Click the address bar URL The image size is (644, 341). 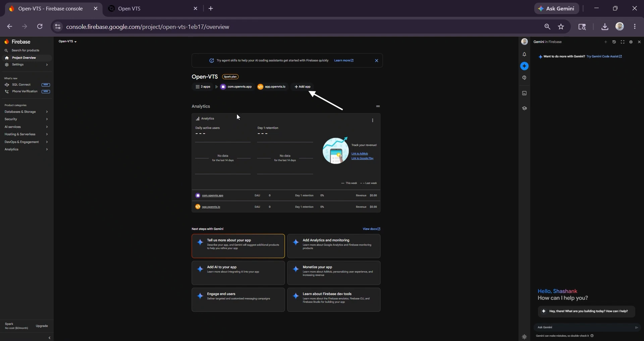pos(148,27)
